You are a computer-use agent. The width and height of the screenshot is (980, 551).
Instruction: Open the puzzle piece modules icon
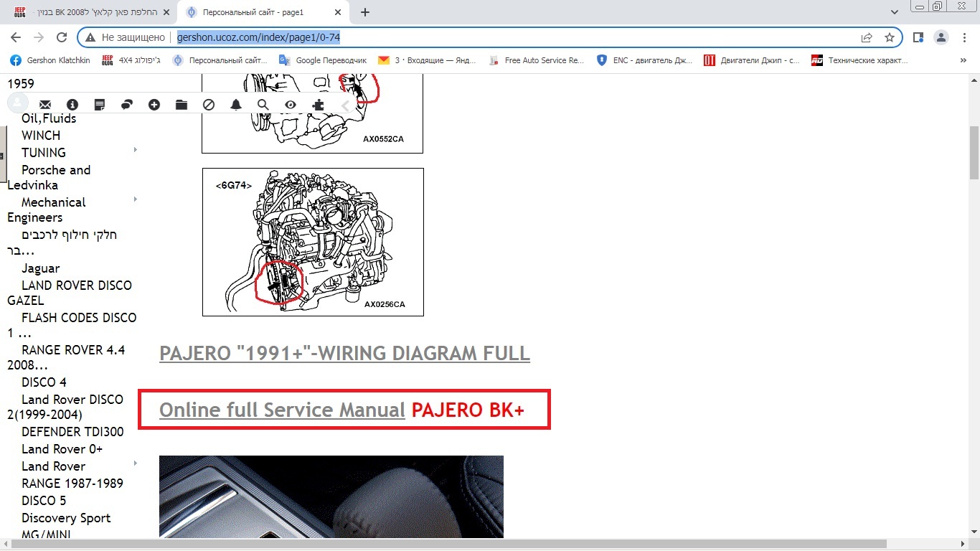coord(318,105)
